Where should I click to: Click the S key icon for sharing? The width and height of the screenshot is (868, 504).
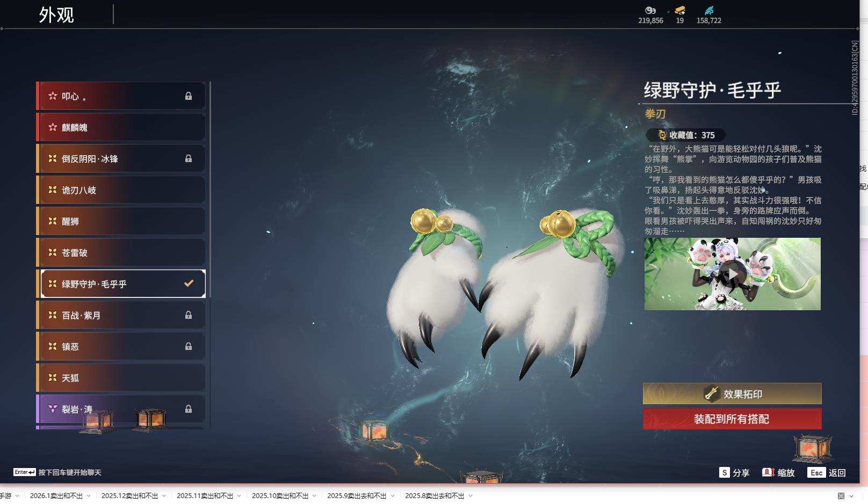725,472
